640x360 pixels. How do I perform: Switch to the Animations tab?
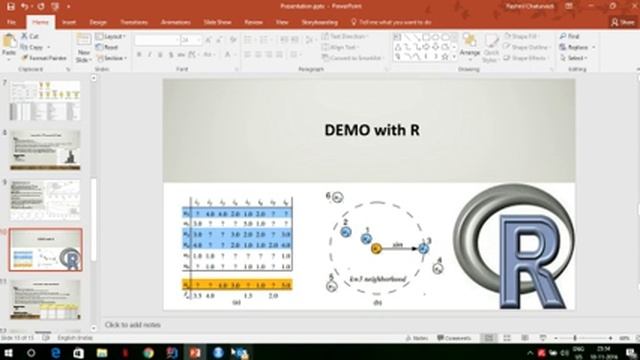coord(176,22)
